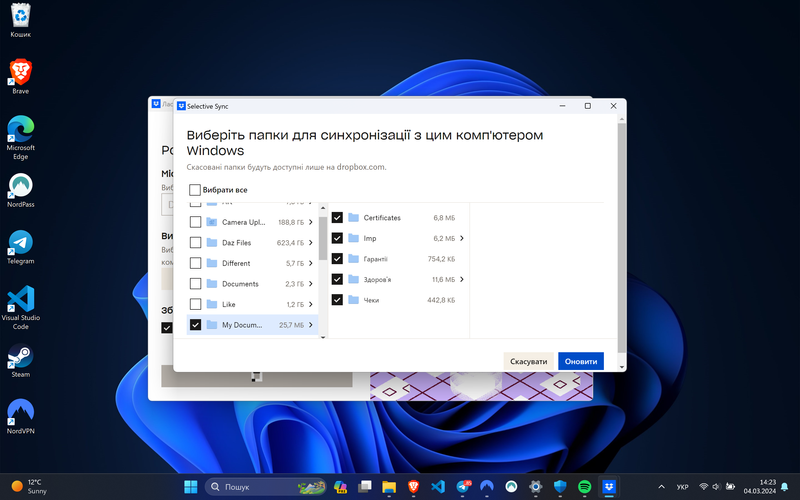Check the Вибрати все checkbox

(x=195, y=190)
